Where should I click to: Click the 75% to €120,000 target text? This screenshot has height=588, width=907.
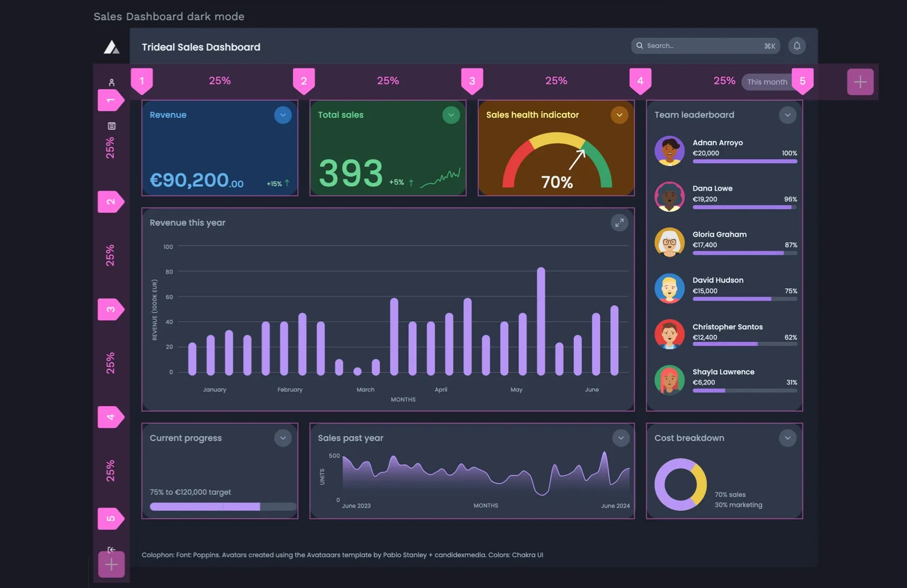190,492
